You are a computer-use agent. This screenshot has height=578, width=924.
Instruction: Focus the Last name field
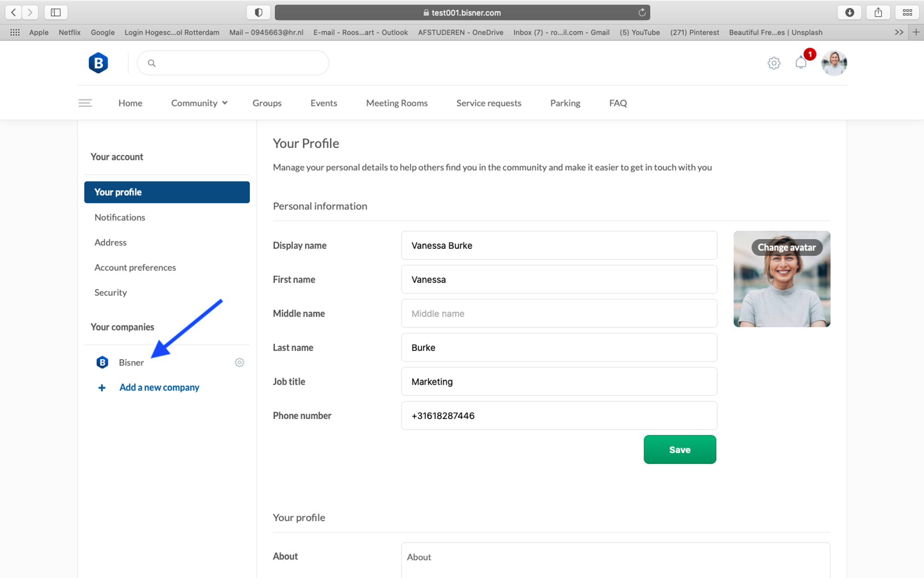(559, 348)
